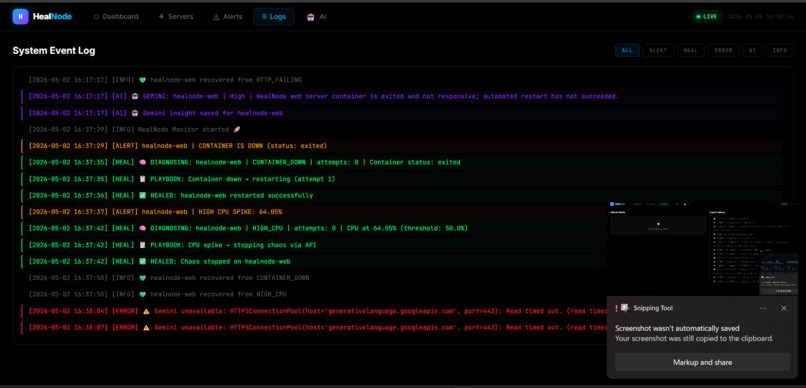Click robot icon on GEMINI High severity line
Viewport: 806px width, 388px height.
click(x=135, y=96)
